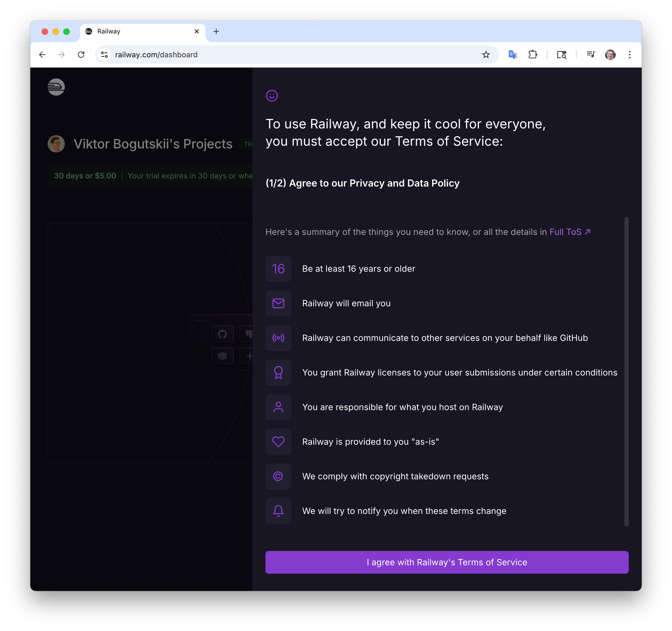Open the Full ToS link
Image resolution: width=672 pixels, height=631 pixels.
[570, 232]
